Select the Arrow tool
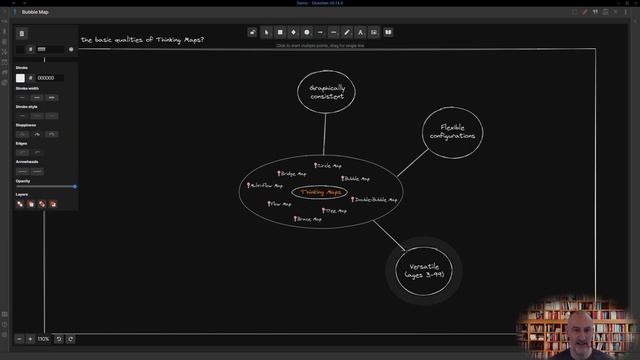Viewport: 640px width, 360px height. click(320, 32)
